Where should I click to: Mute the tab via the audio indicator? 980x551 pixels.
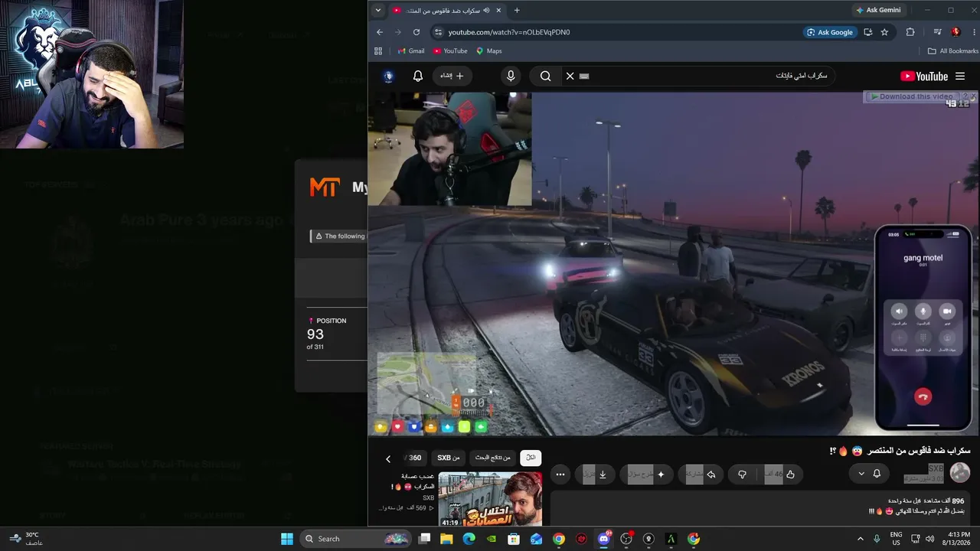pos(485,10)
